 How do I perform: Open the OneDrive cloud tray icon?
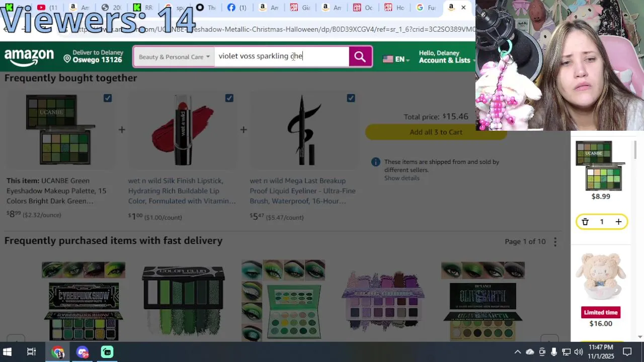pos(530,352)
